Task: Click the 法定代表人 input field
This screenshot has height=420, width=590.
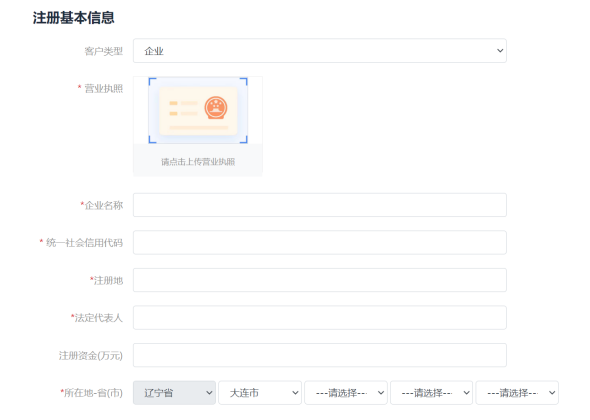Action: 320,318
